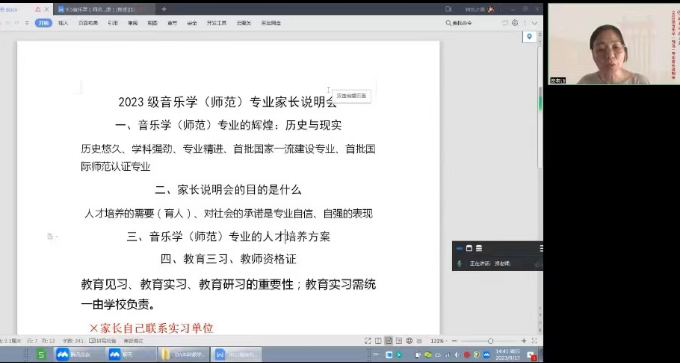Toggle the 拼写检查 spell check option
Viewport: 681px width, 363px height.
[104, 341]
